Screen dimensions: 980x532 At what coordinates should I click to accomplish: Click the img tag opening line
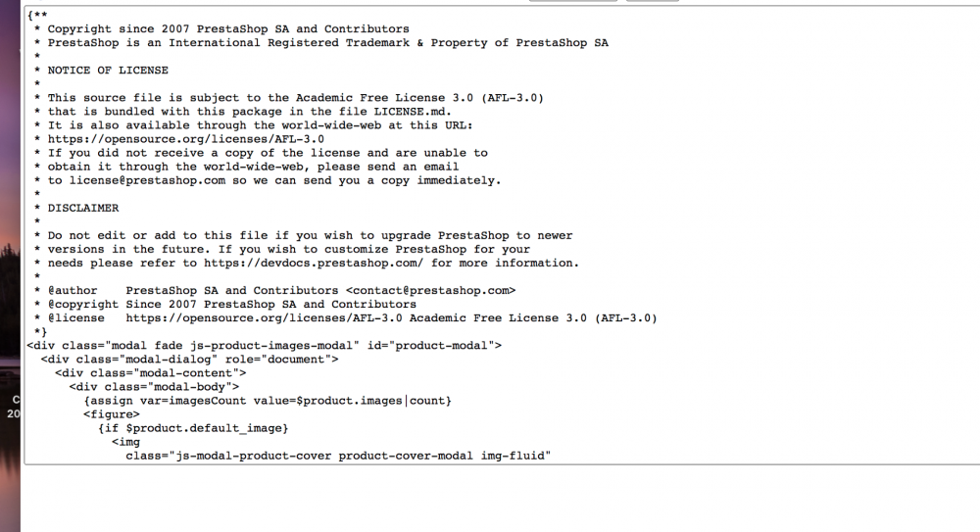coord(125,442)
